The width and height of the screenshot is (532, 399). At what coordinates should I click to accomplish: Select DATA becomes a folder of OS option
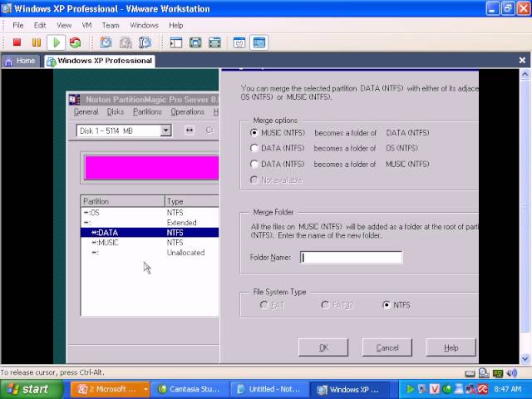coord(254,148)
